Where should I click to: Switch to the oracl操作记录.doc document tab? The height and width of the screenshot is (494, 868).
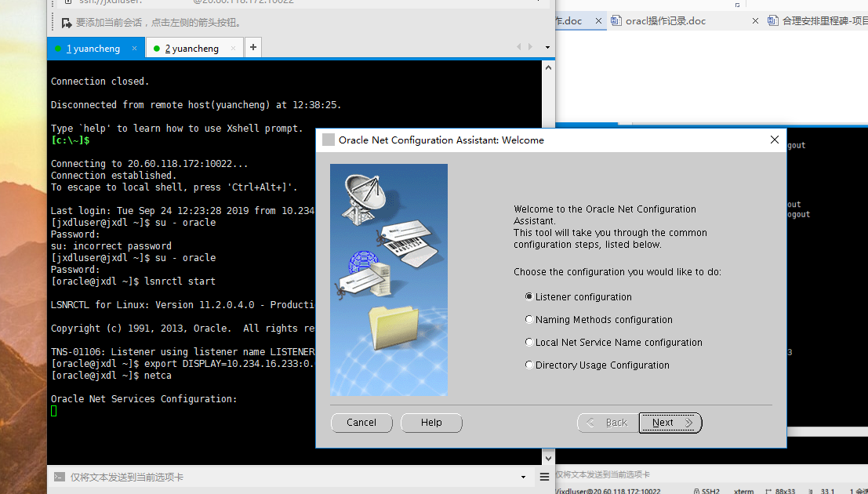point(666,21)
